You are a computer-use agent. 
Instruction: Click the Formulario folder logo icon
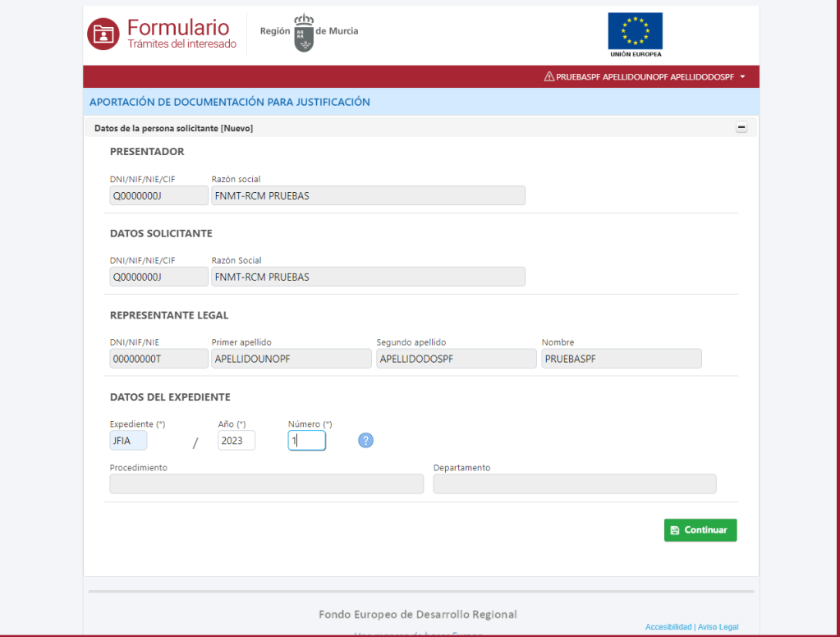pyautogui.click(x=103, y=34)
